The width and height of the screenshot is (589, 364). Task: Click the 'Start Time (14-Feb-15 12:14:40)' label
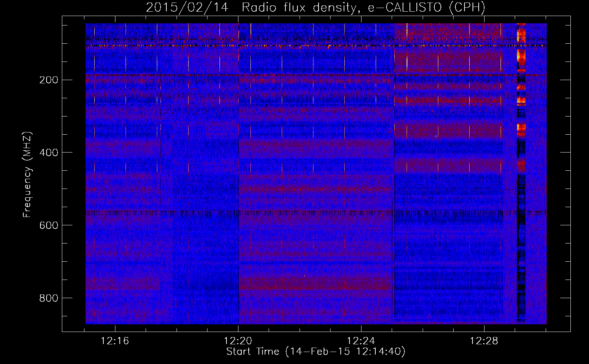pos(316,352)
